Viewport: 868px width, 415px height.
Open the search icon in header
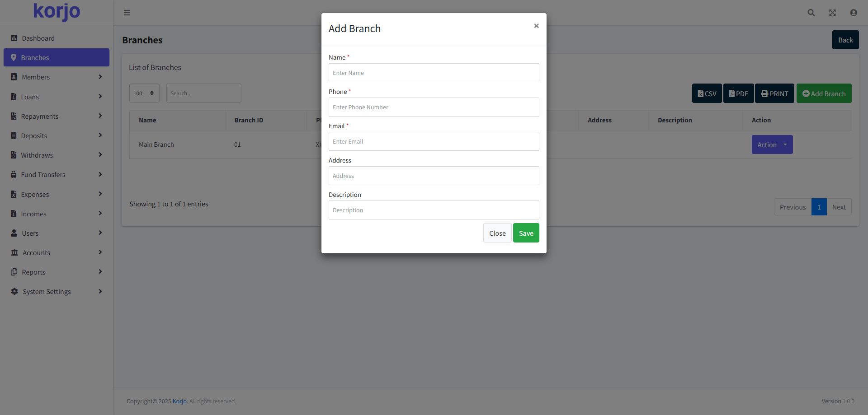(x=811, y=13)
